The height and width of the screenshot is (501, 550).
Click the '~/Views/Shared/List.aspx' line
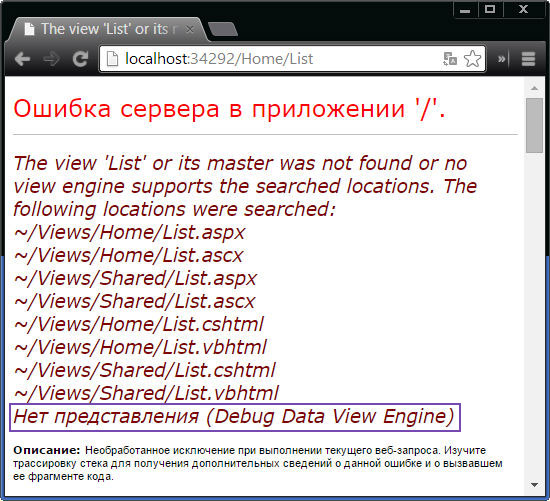(135, 278)
